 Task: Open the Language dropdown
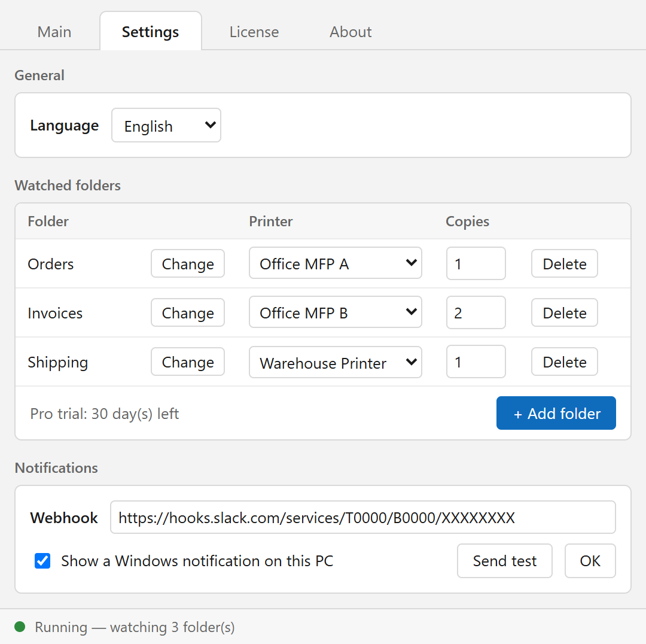point(166,125)
